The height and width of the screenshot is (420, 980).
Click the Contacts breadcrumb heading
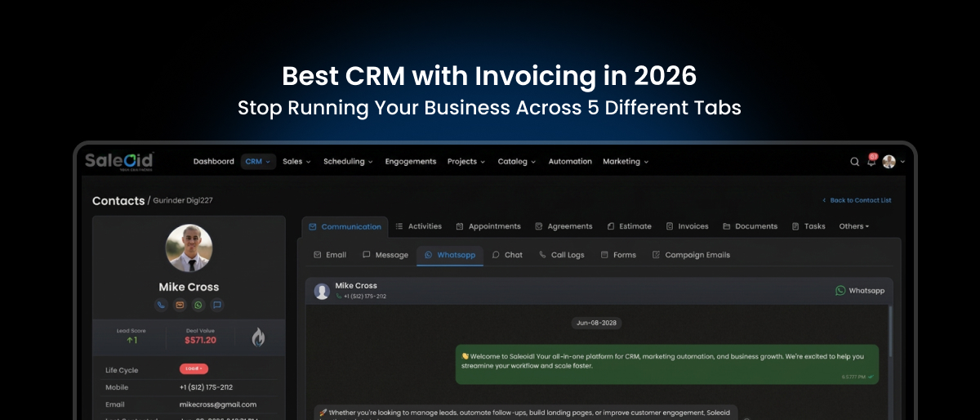click(118, 201)
